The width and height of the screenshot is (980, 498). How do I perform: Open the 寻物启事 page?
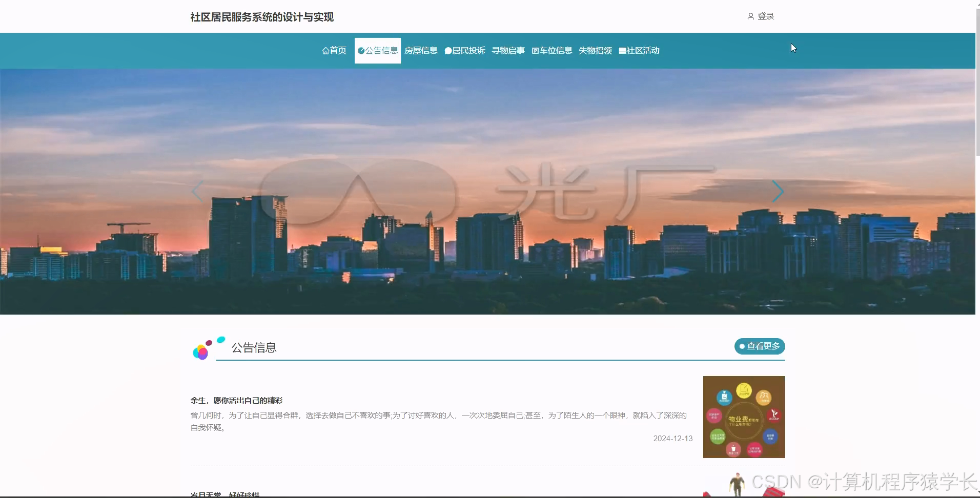pyautogui.click(x=508, y=50)
